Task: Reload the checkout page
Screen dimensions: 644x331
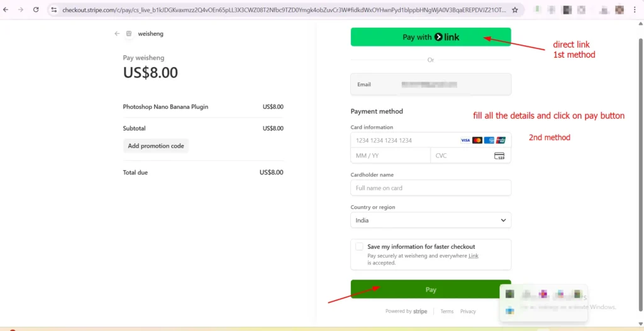Action: (36, 10)
